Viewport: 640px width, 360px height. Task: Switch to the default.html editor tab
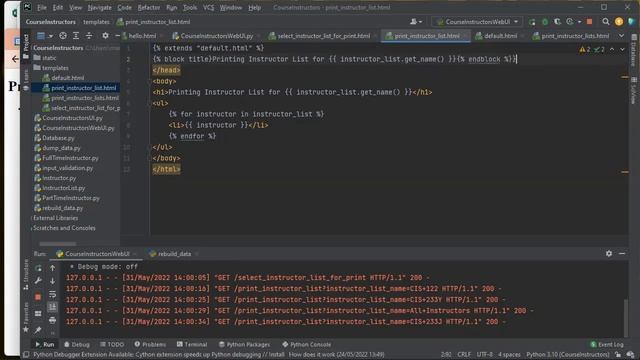coord(500,36)
